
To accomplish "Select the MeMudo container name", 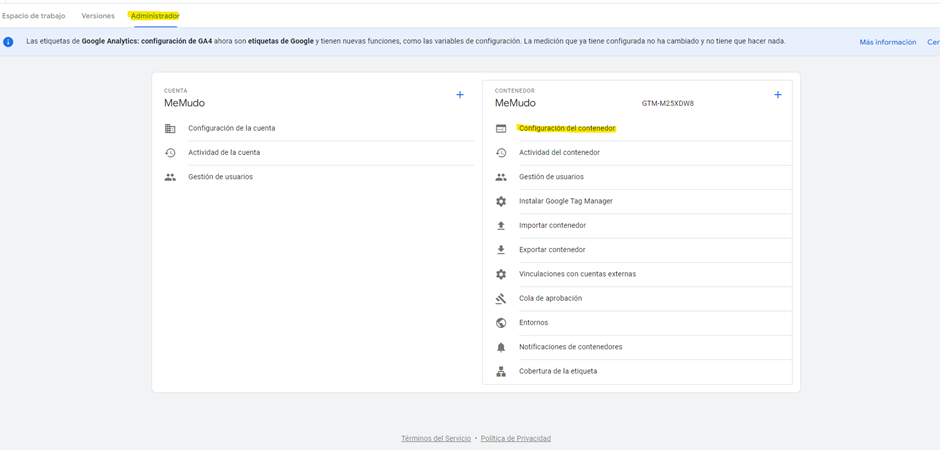I will pos(516,103).
